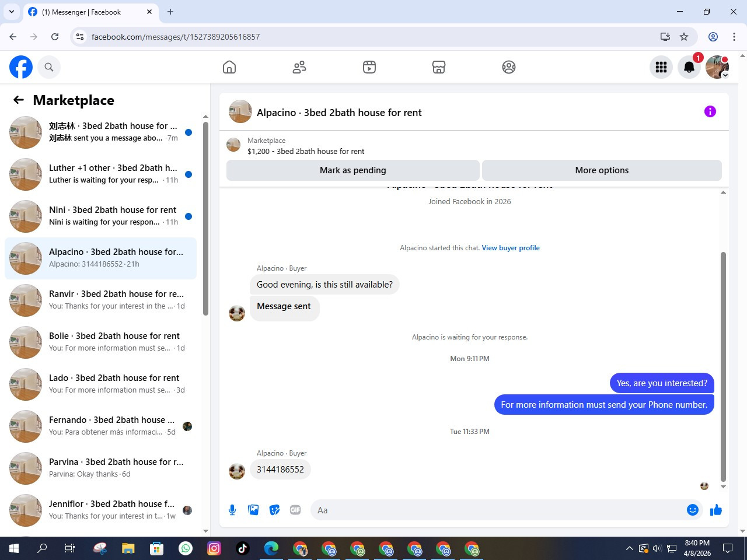Screen dimensions: 747x560
Task: Click the chat scroll down arrow
Action: click(723, 487)
